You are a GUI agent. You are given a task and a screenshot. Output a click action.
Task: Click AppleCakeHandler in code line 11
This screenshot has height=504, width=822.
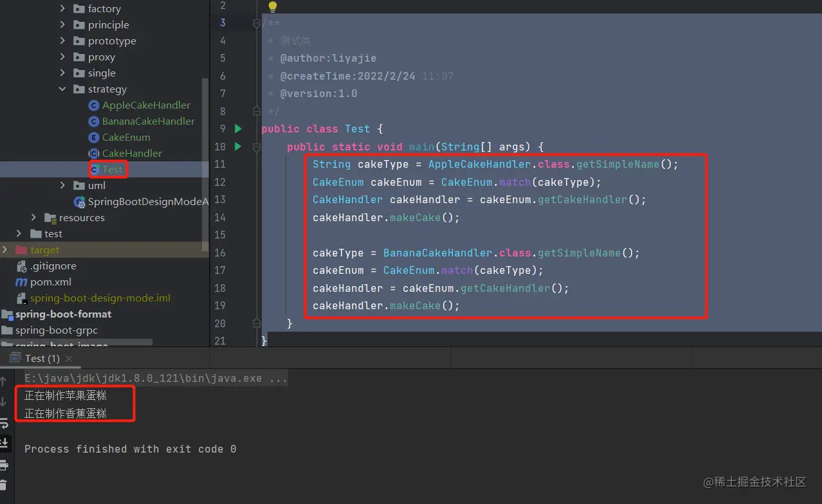(x=480, y=165)
